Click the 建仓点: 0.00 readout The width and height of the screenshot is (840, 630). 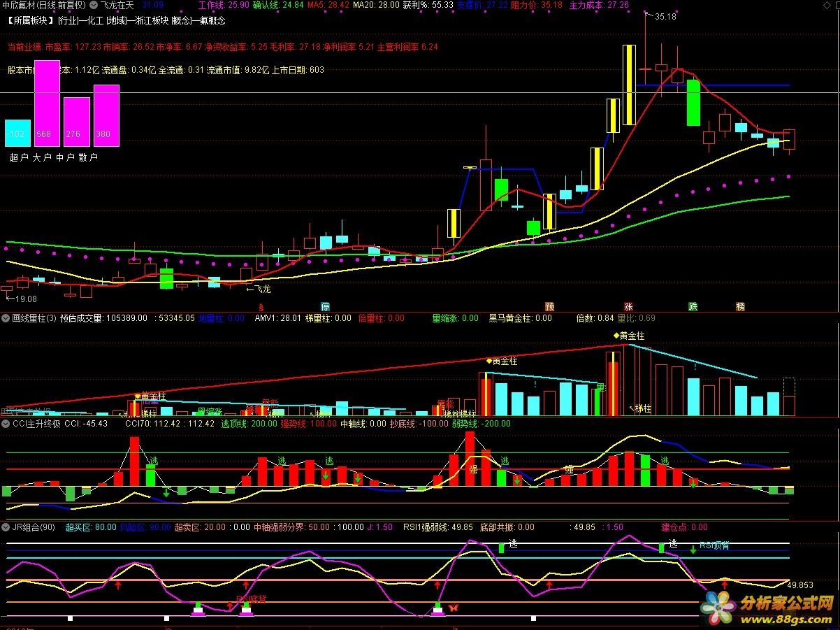[x=684, y=527]
